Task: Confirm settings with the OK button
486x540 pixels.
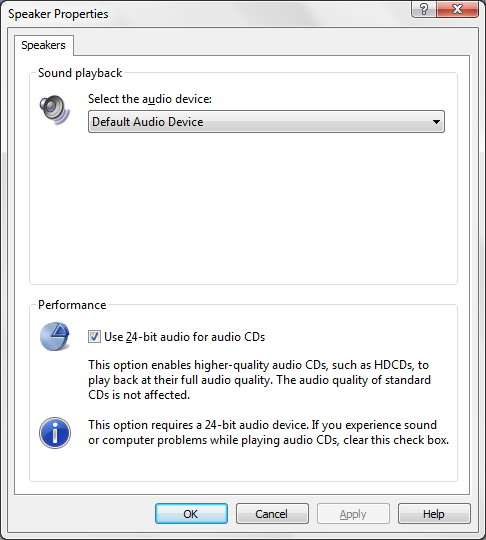Action: point(191,514)
